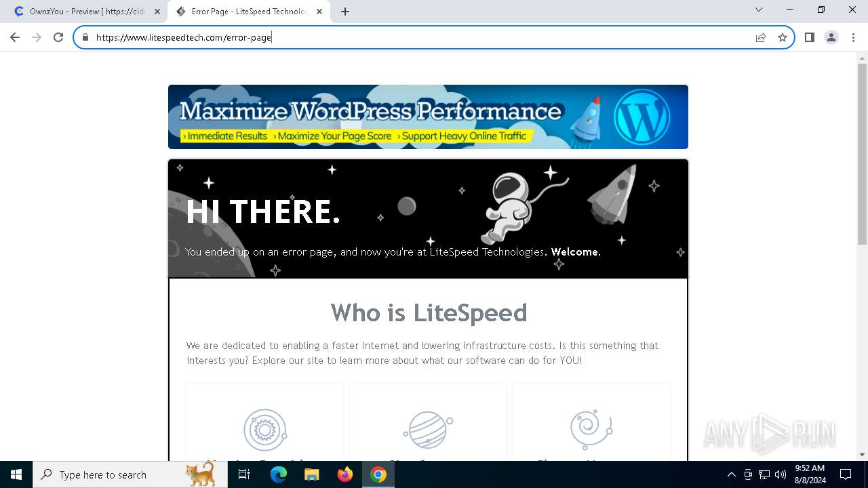
Task: Select the Error Page LiteSpeed tab
Action: (x=248, y=12)
